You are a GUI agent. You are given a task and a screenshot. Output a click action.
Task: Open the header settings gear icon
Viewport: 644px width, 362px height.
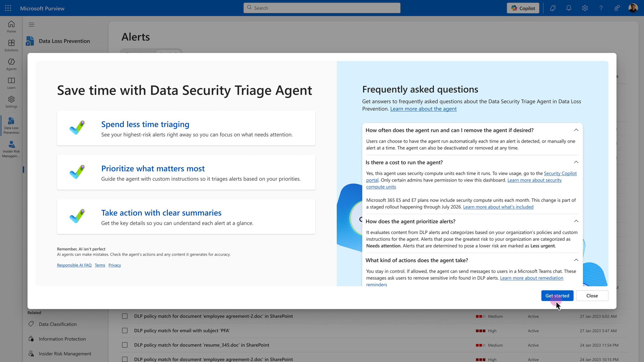click(x=585, y=8)
